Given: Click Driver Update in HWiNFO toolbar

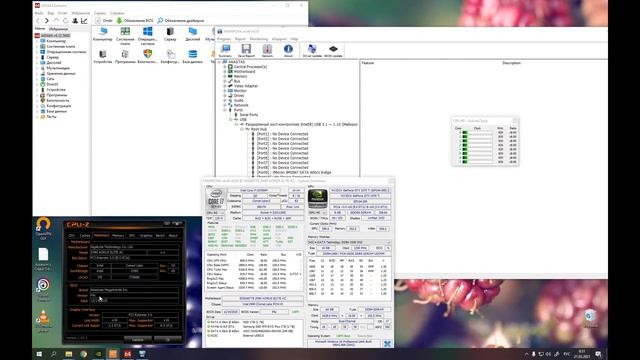Looking at the screenshot, I should pos(312,51).
